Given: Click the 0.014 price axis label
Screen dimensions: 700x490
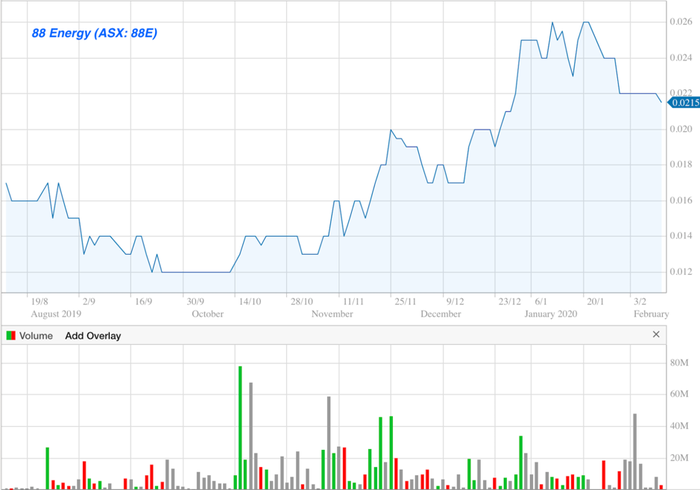Looking at the screenshot, I should coord(681,236).
